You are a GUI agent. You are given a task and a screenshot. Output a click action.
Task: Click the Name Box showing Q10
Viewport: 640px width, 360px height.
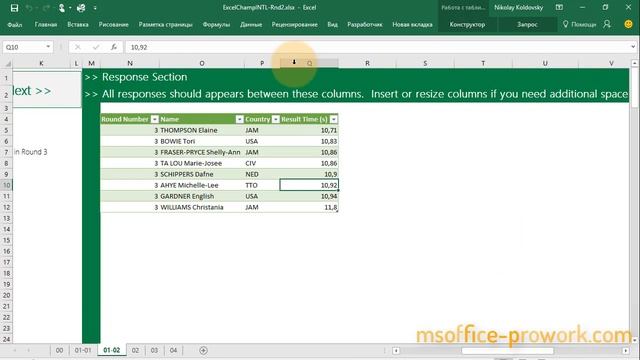click(24, 47)
